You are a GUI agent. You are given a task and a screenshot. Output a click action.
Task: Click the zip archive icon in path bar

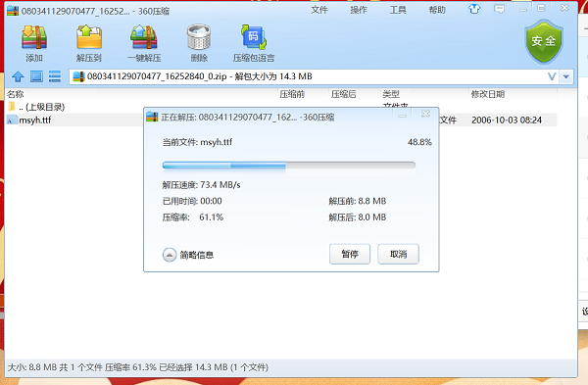tap(78, 76)
